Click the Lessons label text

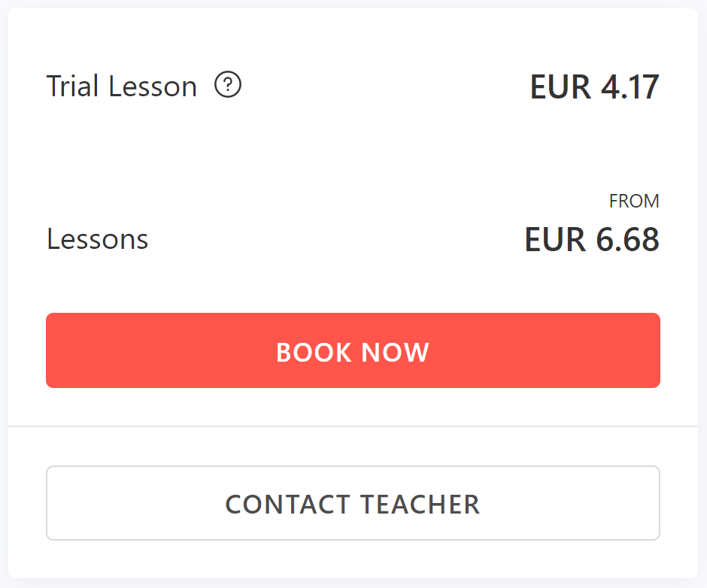(98, 240)
